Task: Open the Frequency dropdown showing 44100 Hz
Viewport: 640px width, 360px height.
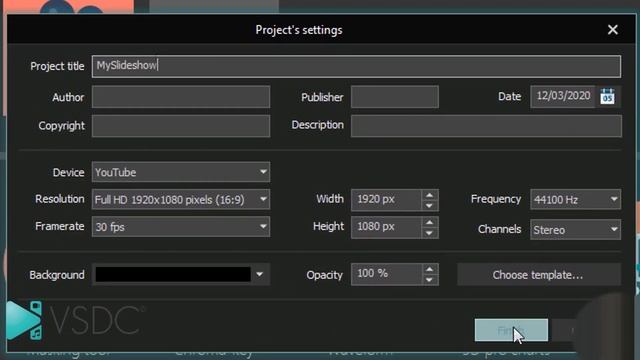Action: pyautogui.click(x=576, y=200)
